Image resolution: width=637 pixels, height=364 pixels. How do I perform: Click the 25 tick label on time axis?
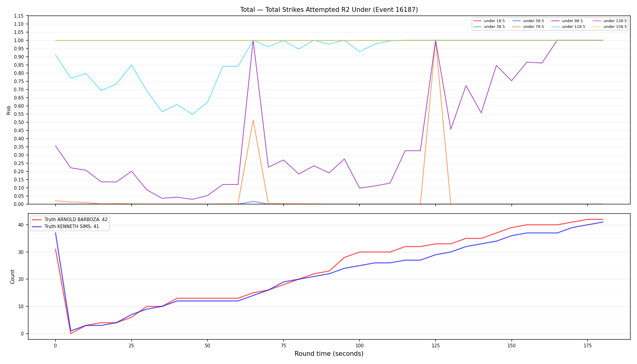coord(131,345)
